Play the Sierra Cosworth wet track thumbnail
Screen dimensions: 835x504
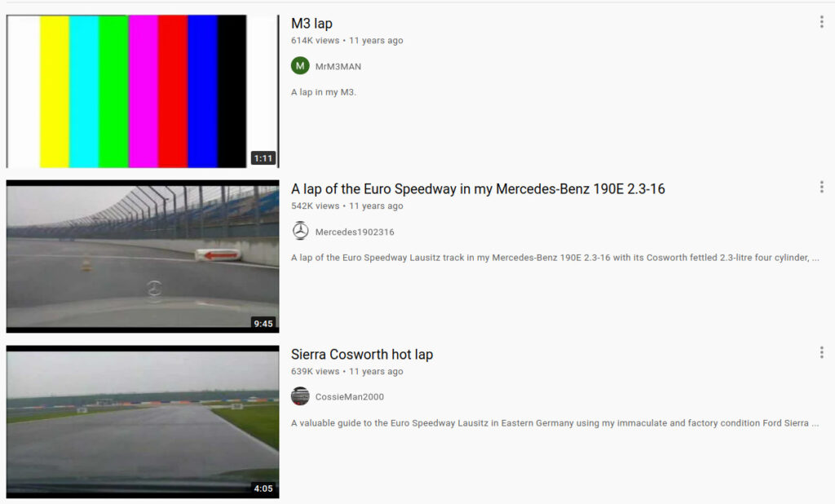pyautogui.click(x=143, y=422)
